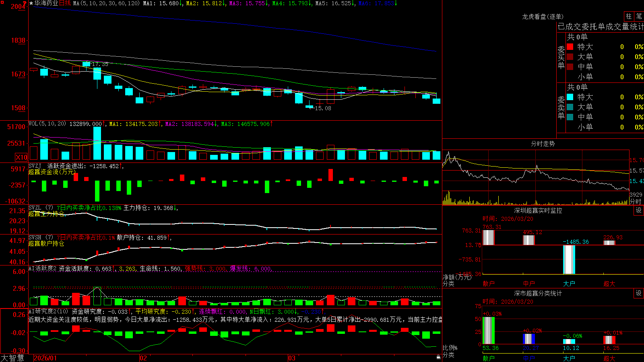Click the 大户 bar in the 深圳超赢实时监控 chart
The height and width of the screenshot is (362, 644).
click(569, 260)
